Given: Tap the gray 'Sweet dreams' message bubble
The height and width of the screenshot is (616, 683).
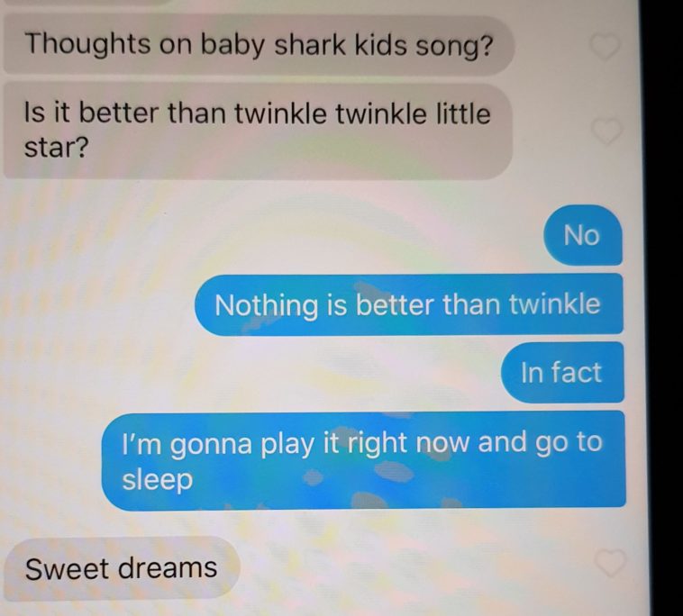Looking at the screenshot, I should [x=122, y=568].
